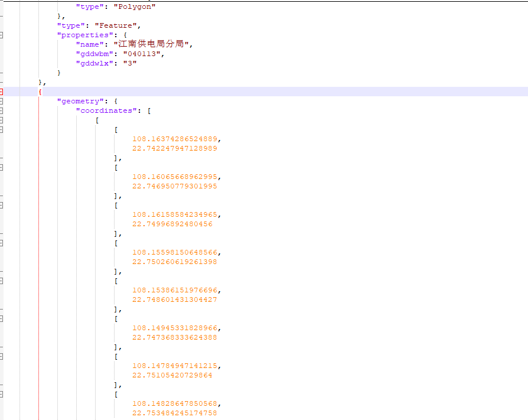Screen dimensions: 528x420
Task: Fold the coordinate pair starting 108.16065668962995
Action: 1,167
